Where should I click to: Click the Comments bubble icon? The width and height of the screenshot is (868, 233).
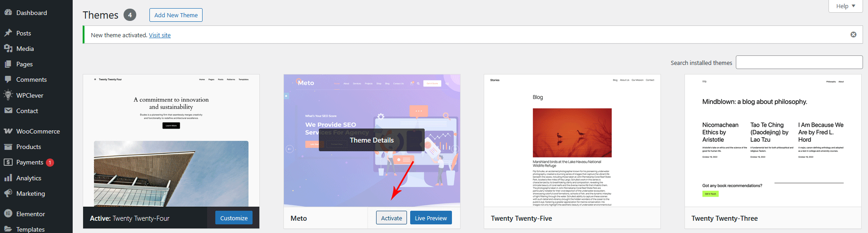coord(8,79)
